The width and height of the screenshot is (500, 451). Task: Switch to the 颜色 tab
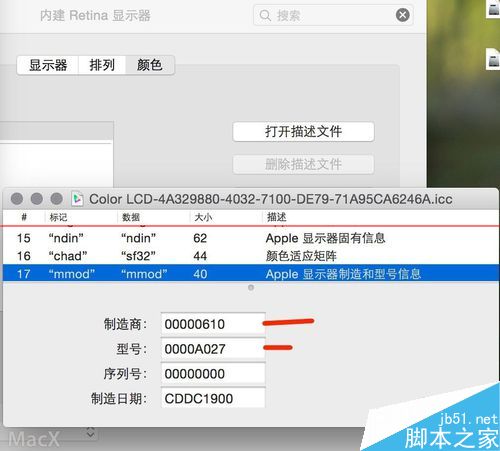(150, 65)
